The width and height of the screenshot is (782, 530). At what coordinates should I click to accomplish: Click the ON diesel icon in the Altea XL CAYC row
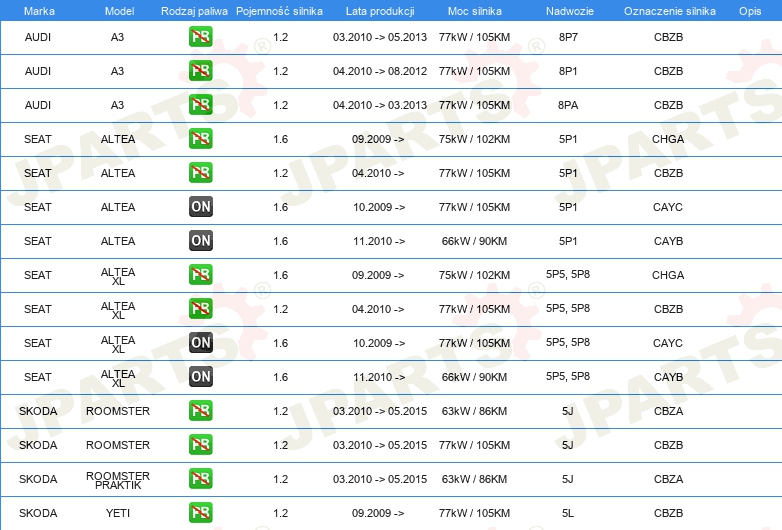click(200, 343)
